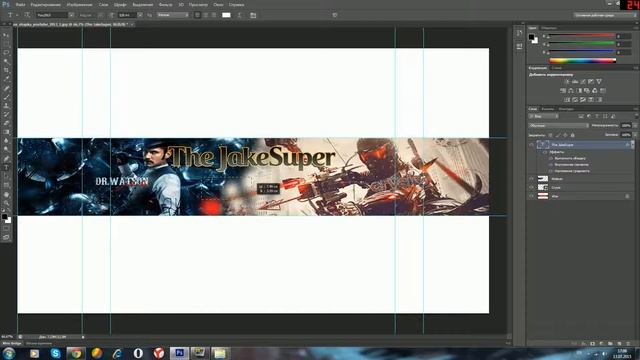
Task: Select the Crop tool
Action: pyautogui.click(x=6, y=71)
